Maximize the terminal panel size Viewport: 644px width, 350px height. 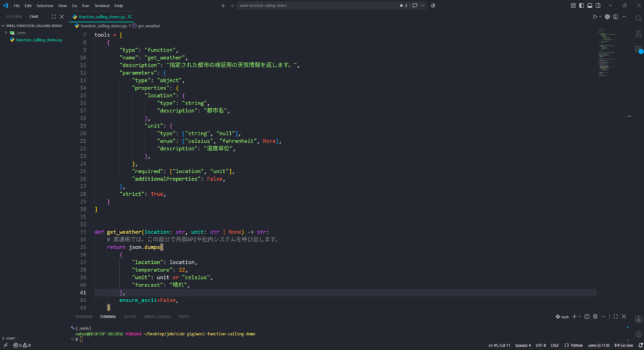(615, 317)
